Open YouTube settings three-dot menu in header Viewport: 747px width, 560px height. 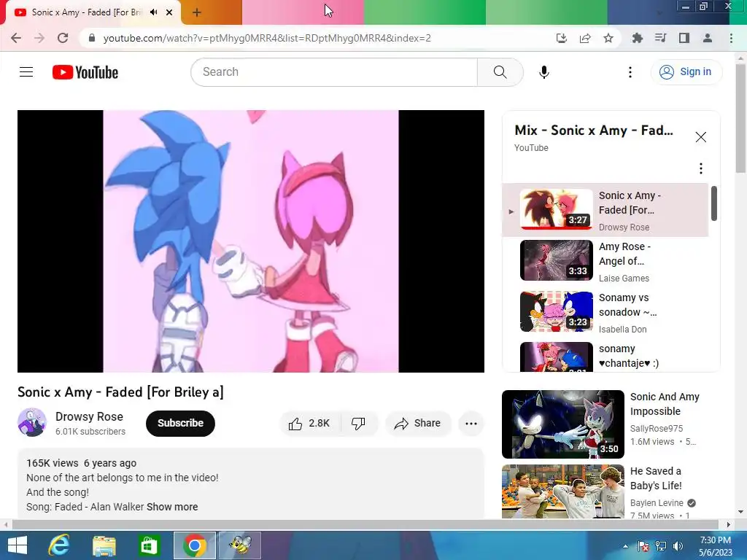click(630, 72)
